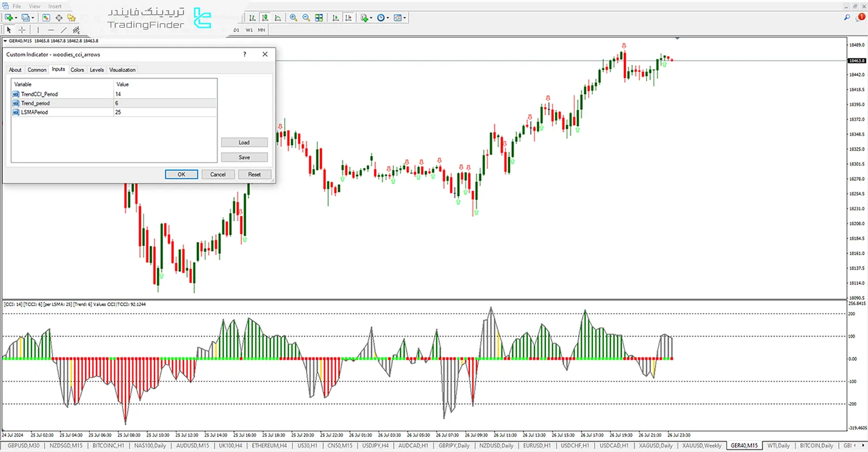Click the tile windows icon
This screenshot has height=452, width=868.
coord(319,18)
